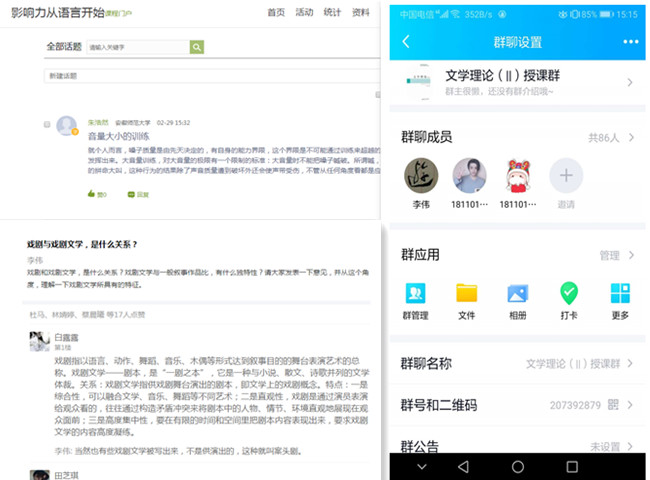Screen dimensions: 650x480
Task: Tap the Android home circle button
Action: (x=517, y=467)
